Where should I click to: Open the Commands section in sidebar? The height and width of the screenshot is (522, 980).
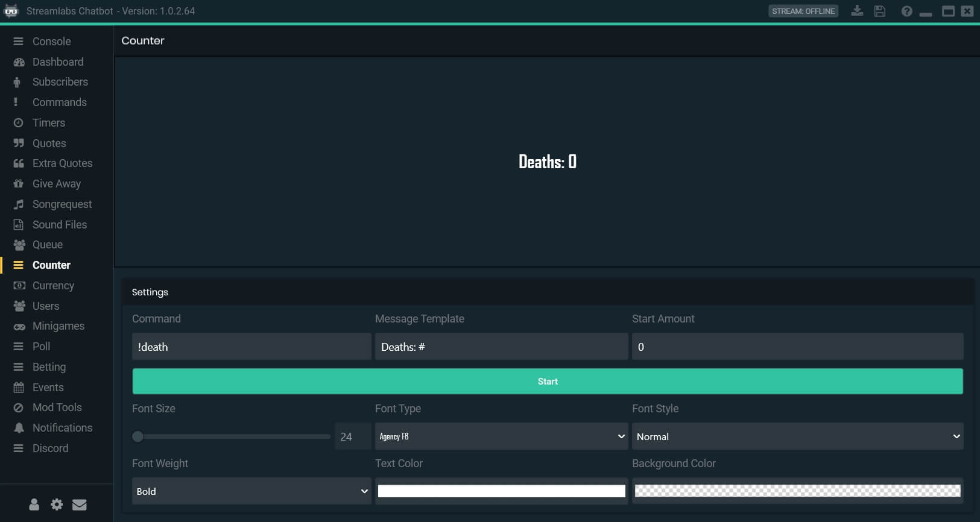pyautogui.click(x=59, y=102)
